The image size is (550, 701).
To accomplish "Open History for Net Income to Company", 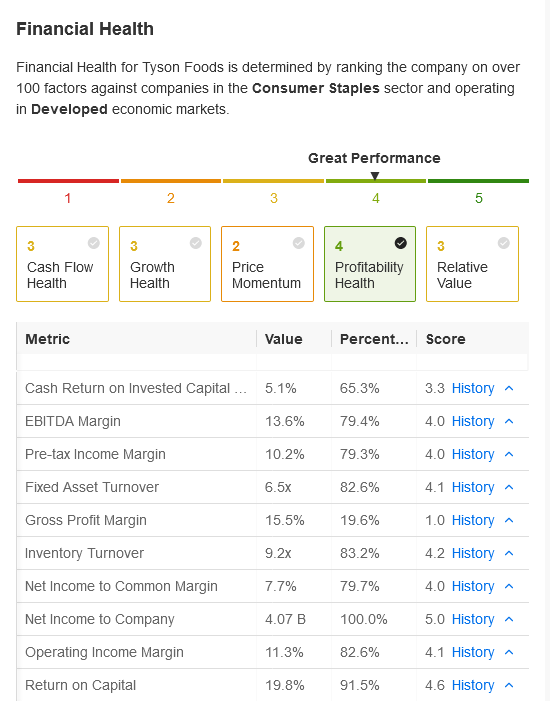I will pos(473,619).
